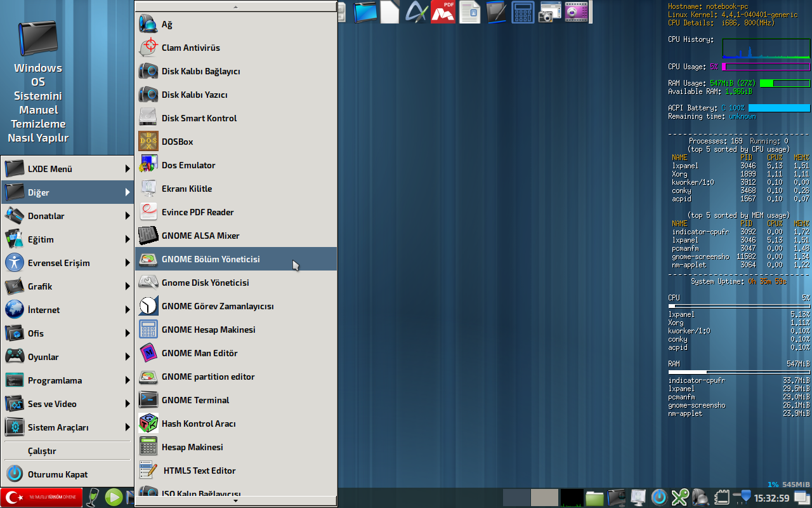This screenshot has height=508, width=812.
Task: Select GNOME Bölüm Yöneticisi menu entry
Action: [236, 259]
